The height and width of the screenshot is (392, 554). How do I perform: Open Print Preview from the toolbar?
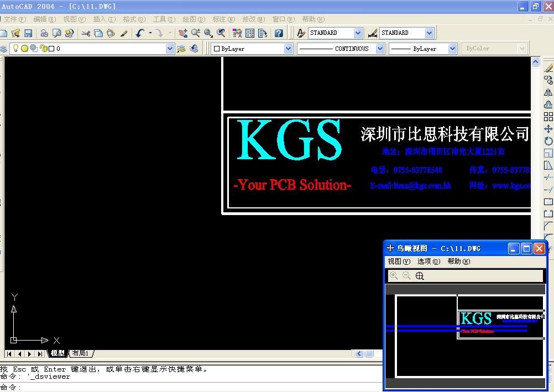point(56,33)
